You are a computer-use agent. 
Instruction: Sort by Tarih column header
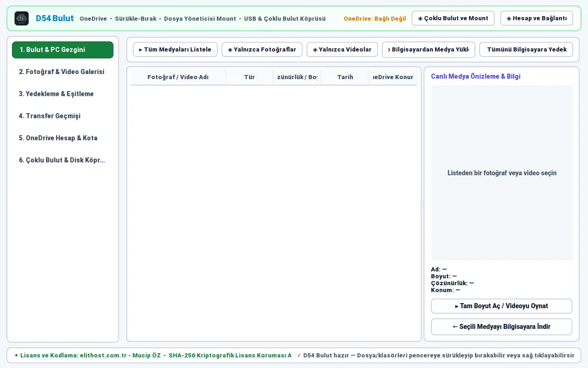point(345,77)
